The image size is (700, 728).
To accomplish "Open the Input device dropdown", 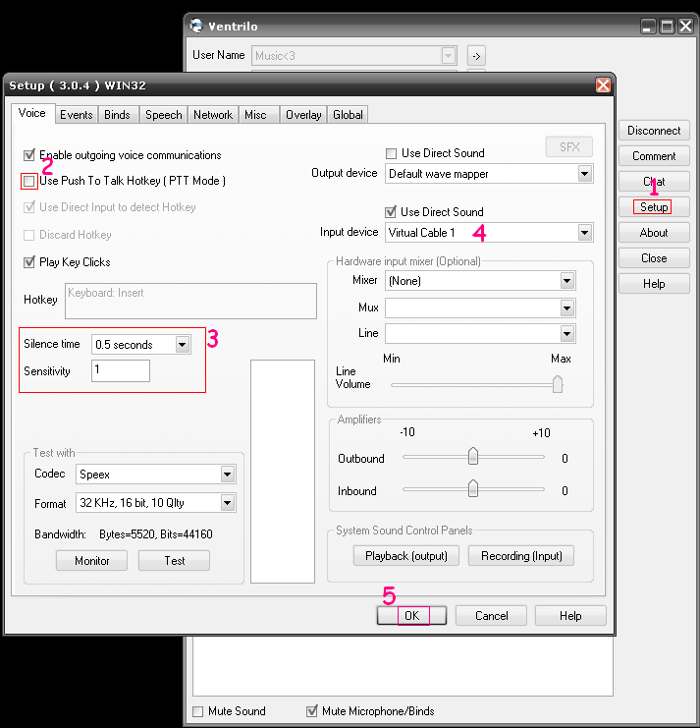I will coord(584,232).
